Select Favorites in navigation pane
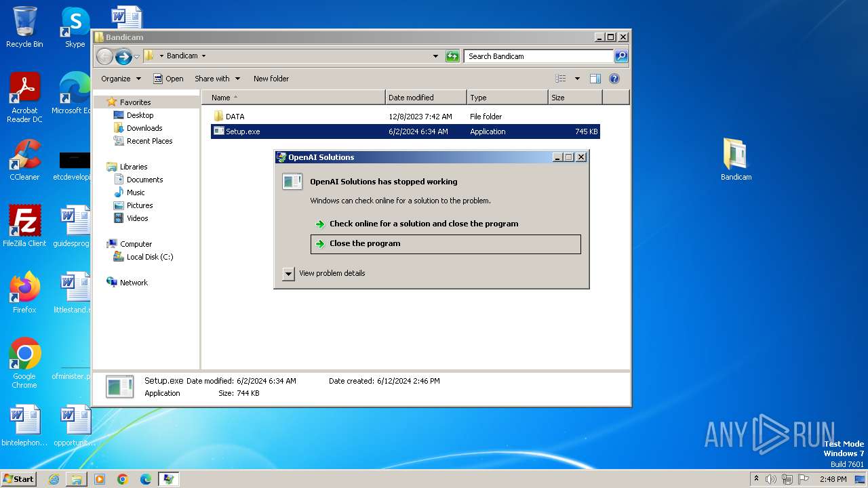This screenshot has height=488, width=868. point(135,102)
